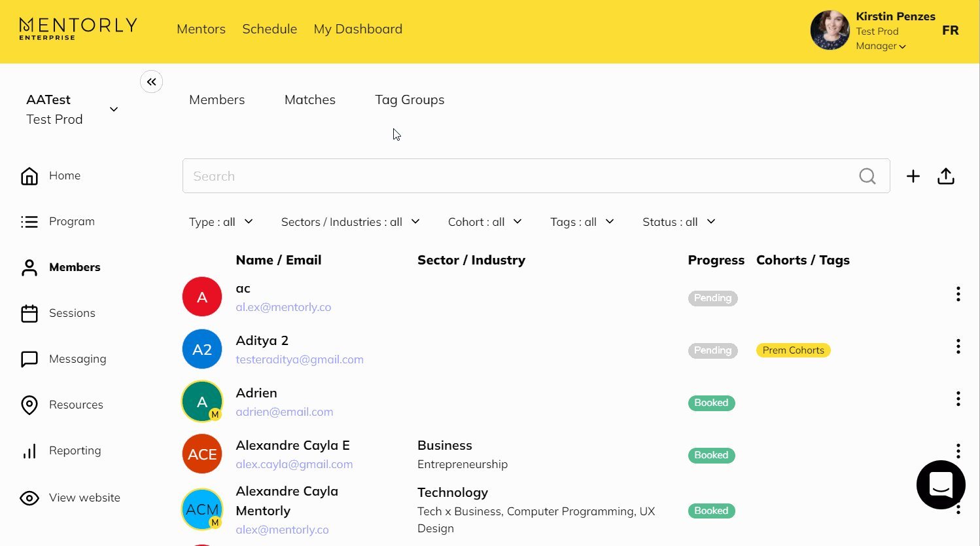Switch to the Matches tab
The width and height of the screenshot is (980, 546).
309,100
